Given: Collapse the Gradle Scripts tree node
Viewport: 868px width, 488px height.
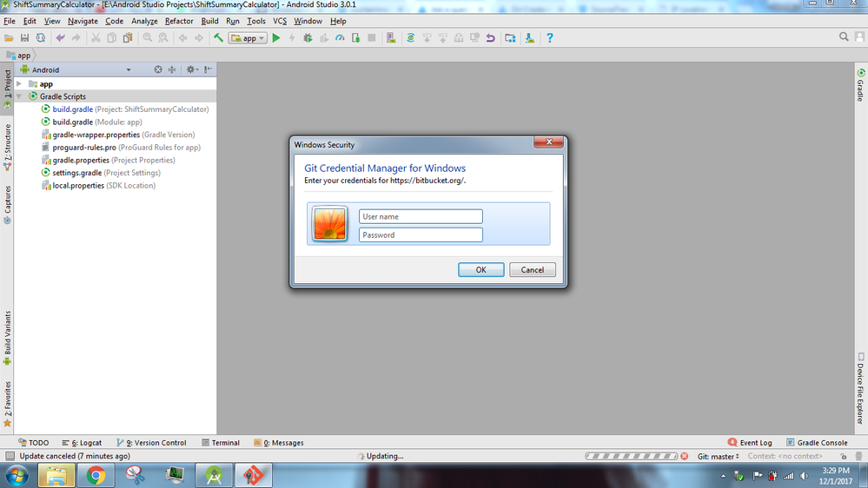Looking at the screenshot, I should click(19, 96).
